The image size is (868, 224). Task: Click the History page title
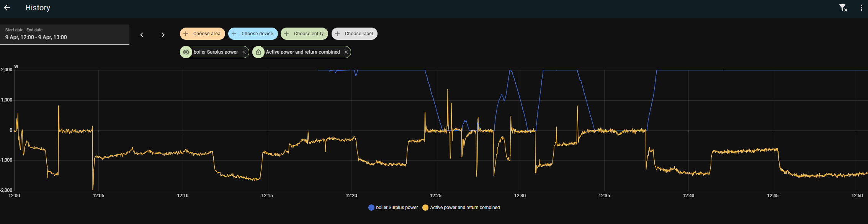click(38, 8)
